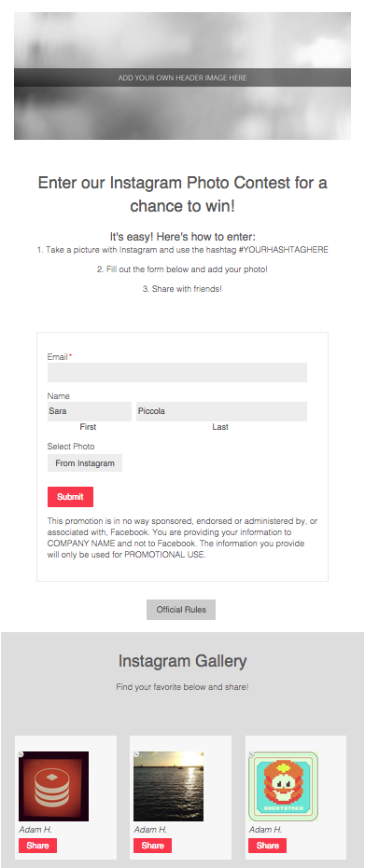View the sunset water thumbnail

coord(168,786)
